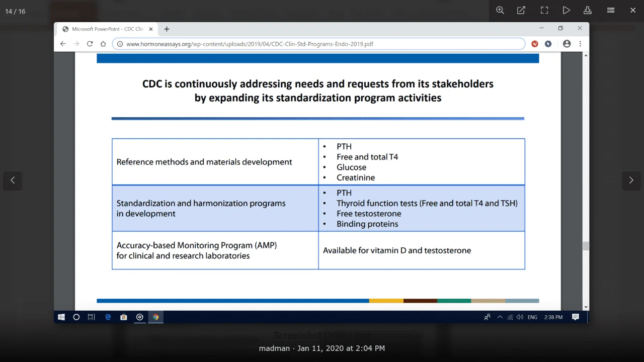Toggle fullscreen view

[544, 11]
